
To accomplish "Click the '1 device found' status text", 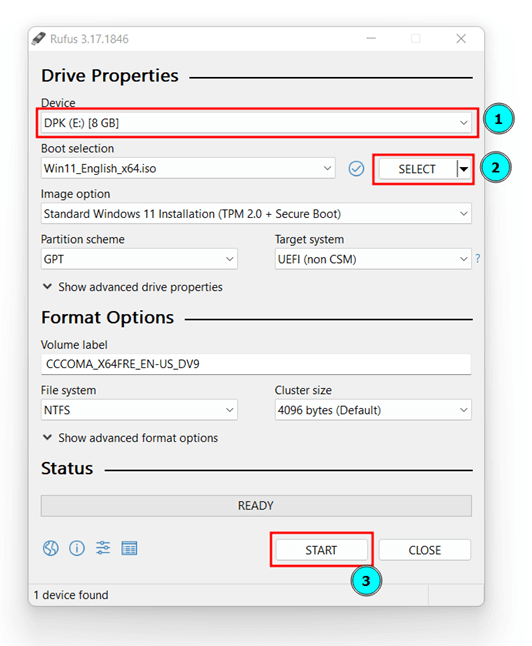I will click(x=71, y=595).
